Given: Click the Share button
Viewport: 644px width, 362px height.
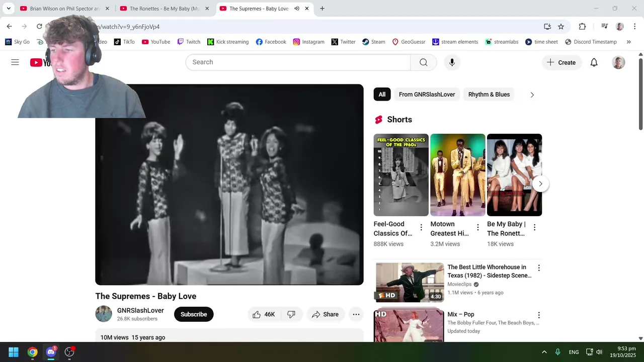Looking at the screenshot, I should [326, 314].
